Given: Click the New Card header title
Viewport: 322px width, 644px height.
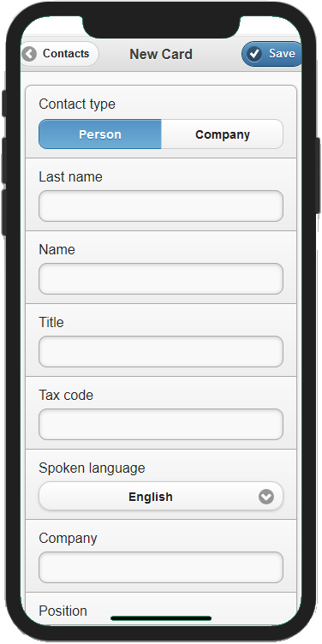Looking at the screenshot, I should pyautogui.click(x=161, y=54).
